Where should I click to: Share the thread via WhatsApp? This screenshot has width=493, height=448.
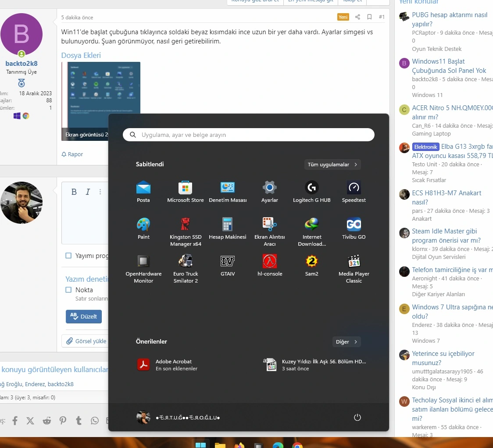[x=95, y=421]
